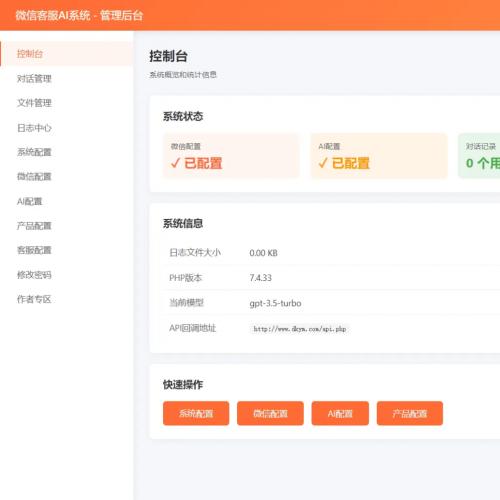Click the API回调地址 label

(193, 328)
